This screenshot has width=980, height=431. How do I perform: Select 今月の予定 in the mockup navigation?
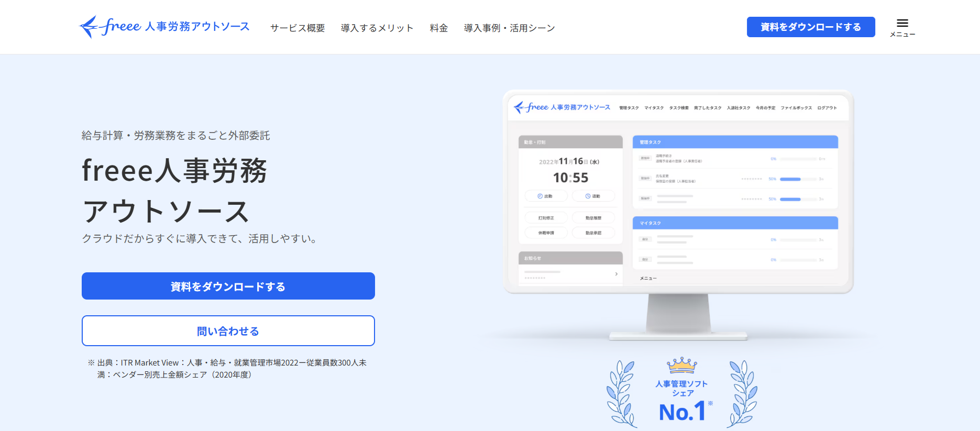pos(765,108)
